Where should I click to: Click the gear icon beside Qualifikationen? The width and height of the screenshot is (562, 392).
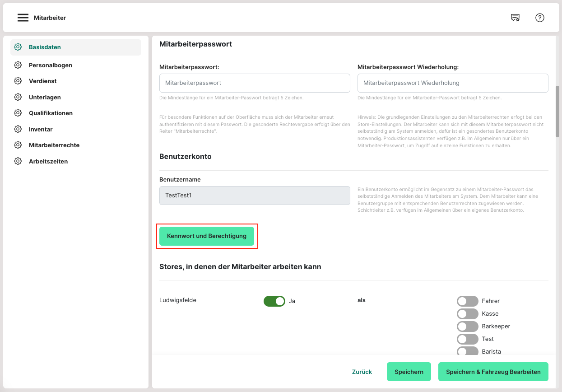[x=18, y=113]
